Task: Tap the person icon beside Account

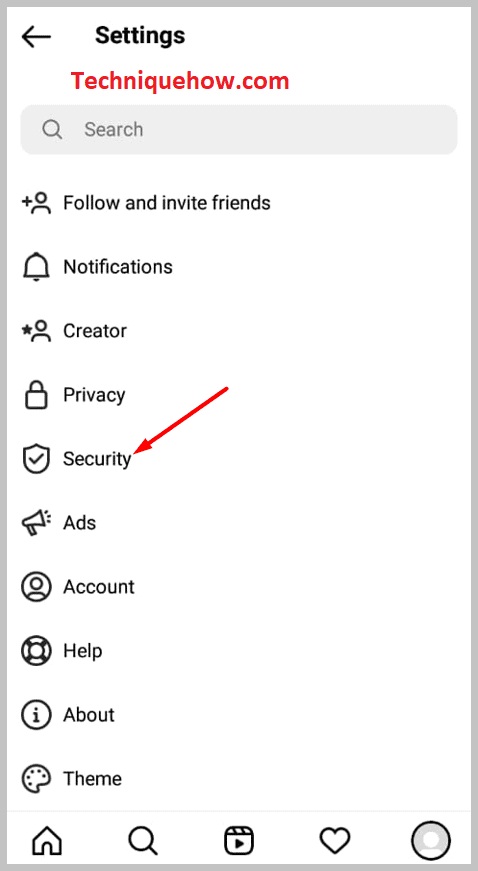Action: [x=36, y=587]
